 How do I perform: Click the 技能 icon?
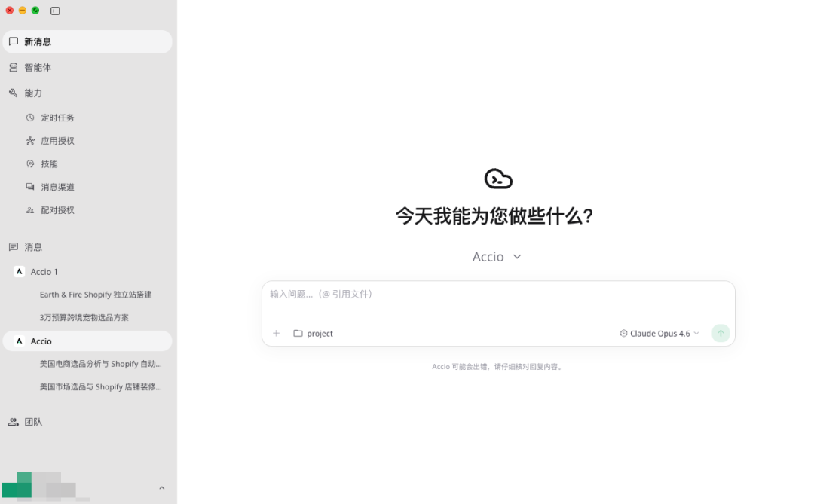30,164
